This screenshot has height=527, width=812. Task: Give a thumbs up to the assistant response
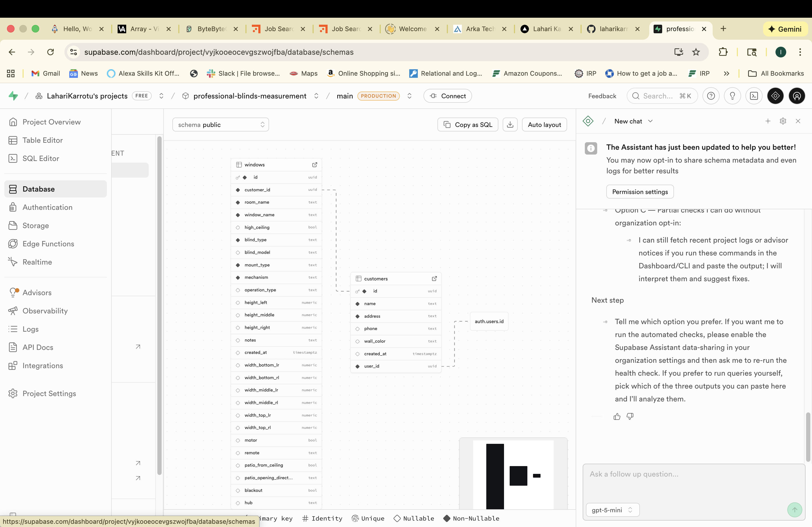617,416
